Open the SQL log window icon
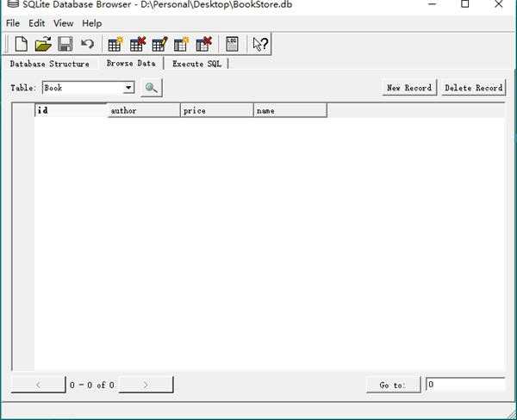 pyautogui.click(x=232, y=44)
